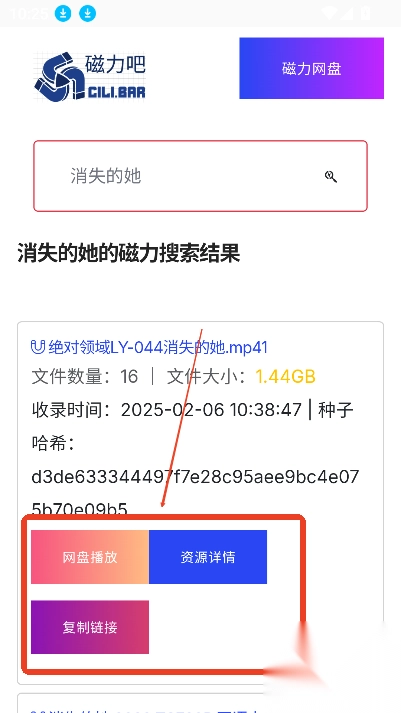Tap the magnet icon beside 绝对领域 result
This screenshot has height=713, width=401.
tap(38, 348)
